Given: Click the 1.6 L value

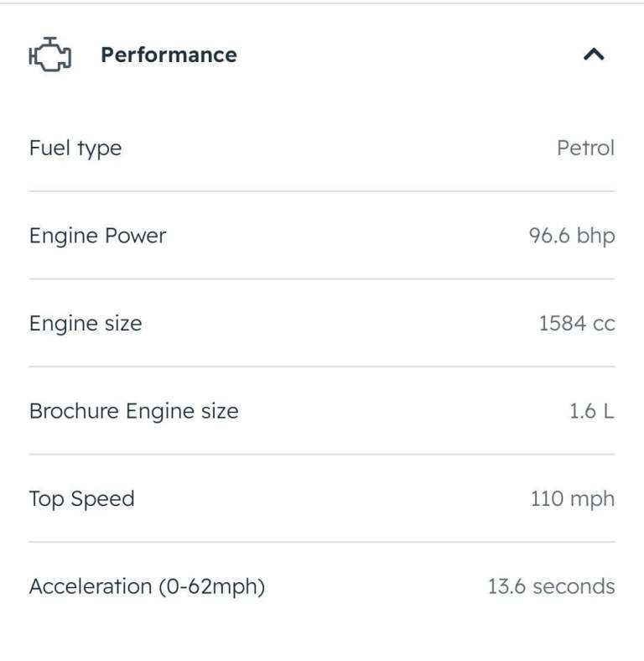Looking at the screenshot, I should point(591,411).
